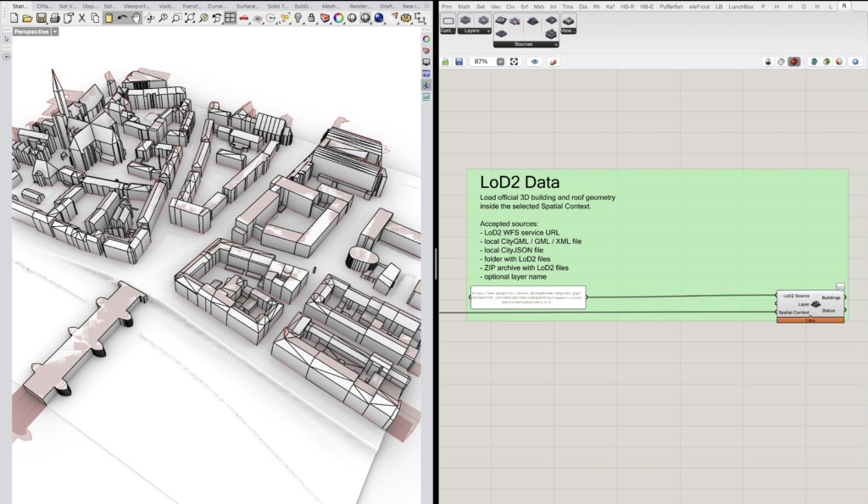Select the Rotate View tool
868x504 pixels.
point(149,19)
